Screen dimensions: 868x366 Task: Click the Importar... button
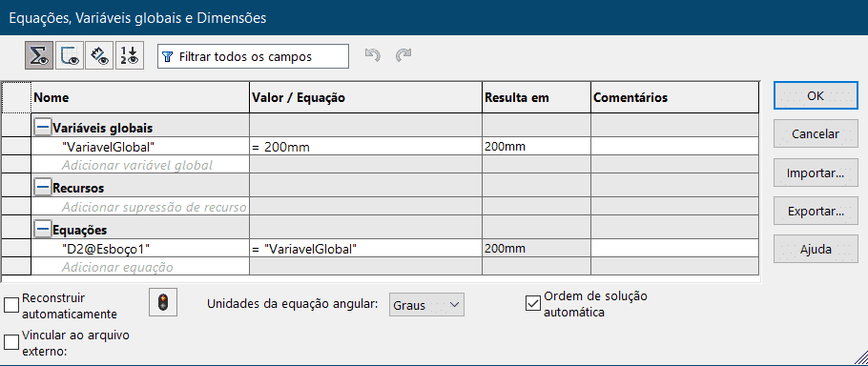tap(816, 173)
